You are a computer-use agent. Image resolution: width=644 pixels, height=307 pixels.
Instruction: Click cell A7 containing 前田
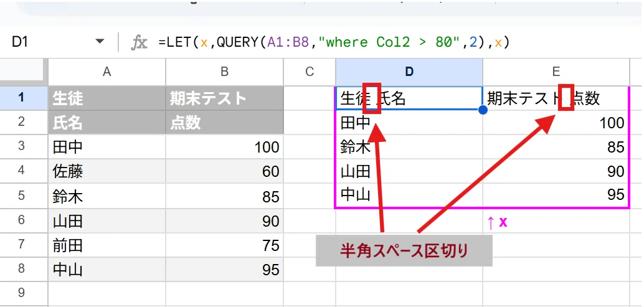pyautogui.click(x=107, y=245)
